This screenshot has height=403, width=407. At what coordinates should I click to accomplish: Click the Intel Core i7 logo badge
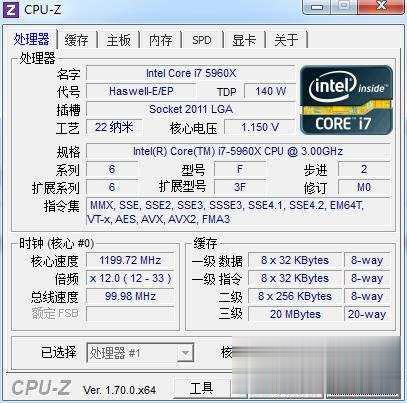coord(347,100)
